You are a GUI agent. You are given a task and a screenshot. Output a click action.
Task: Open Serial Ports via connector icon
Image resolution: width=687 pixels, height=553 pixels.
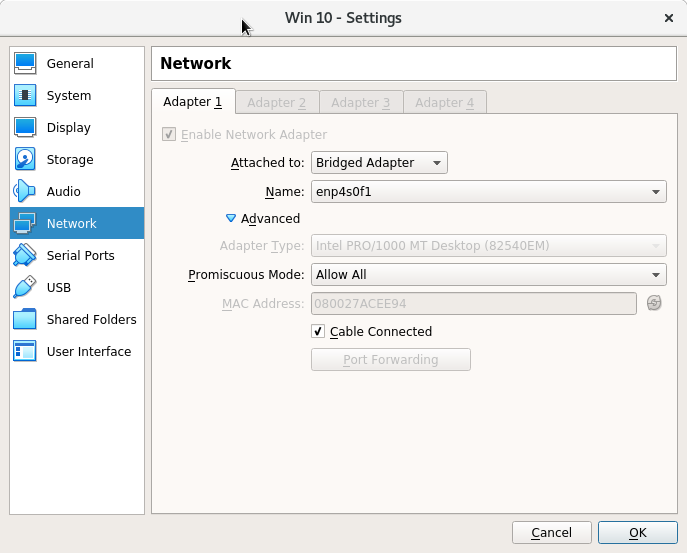pos(25,255)
